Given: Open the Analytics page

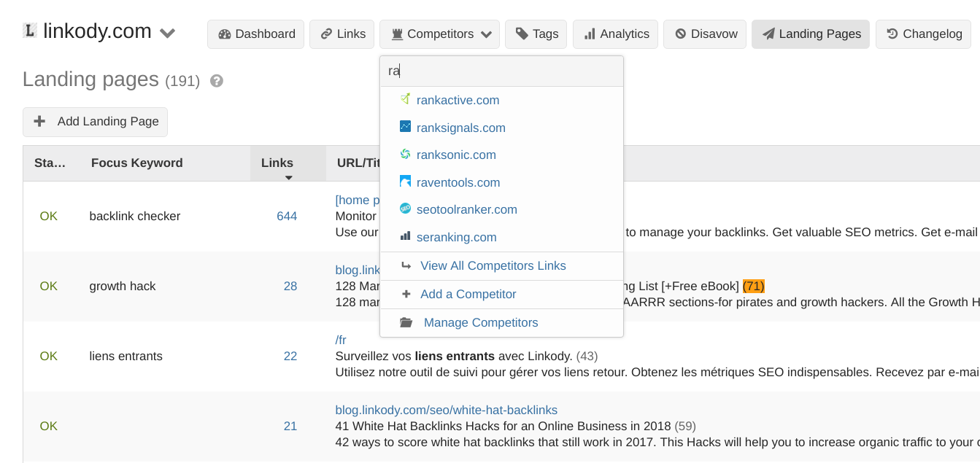Looking at the screenshot, I should point(615,34).
